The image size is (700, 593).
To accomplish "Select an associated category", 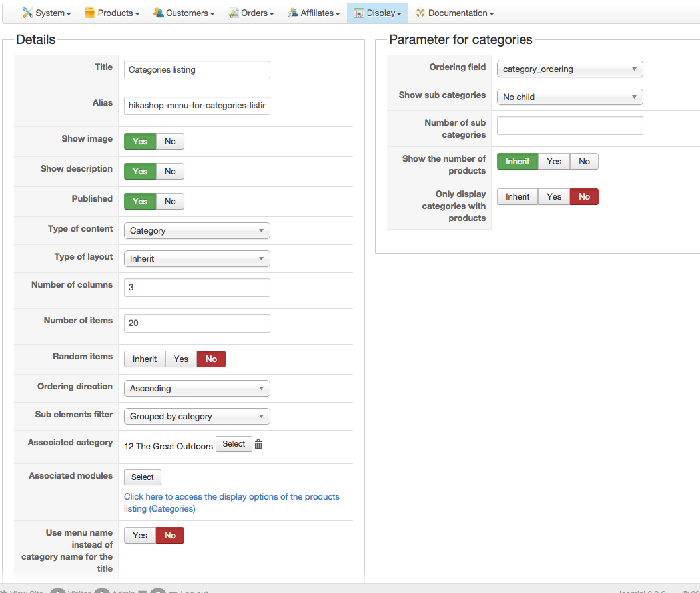I will point(234,444).
